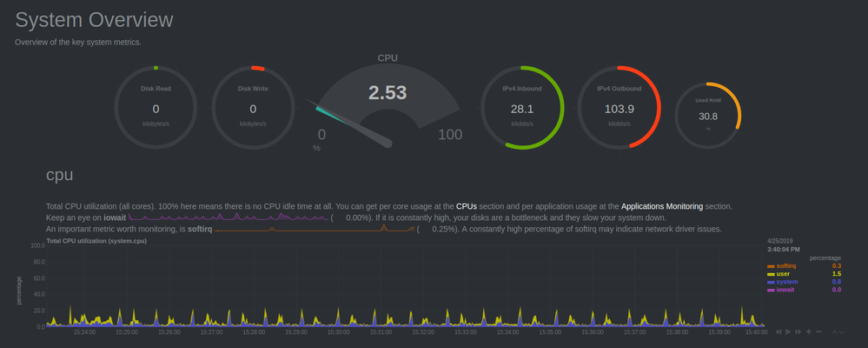Click the 15:32:00 time axis label
868x348 pixels.
tap(423, 332)
